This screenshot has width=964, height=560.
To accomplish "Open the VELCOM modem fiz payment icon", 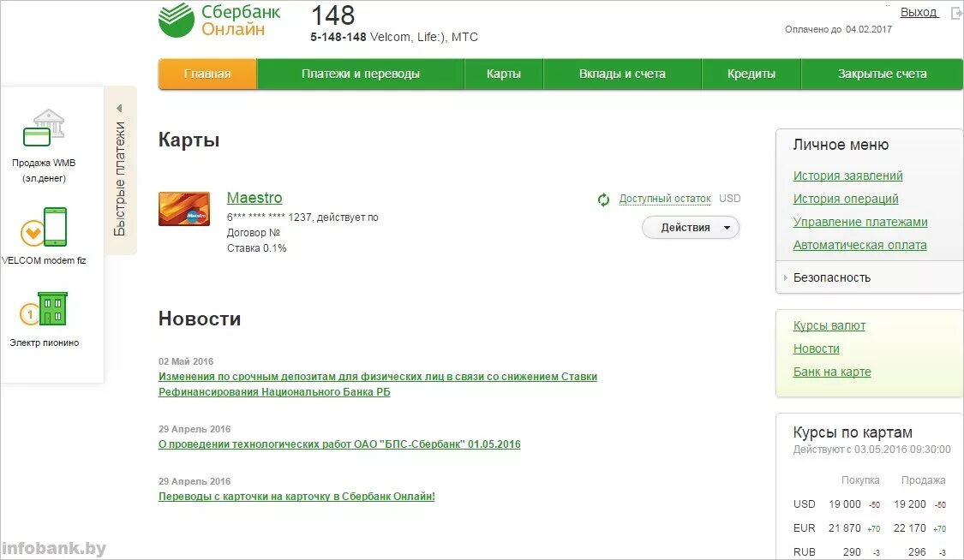I will coord(44,227).
